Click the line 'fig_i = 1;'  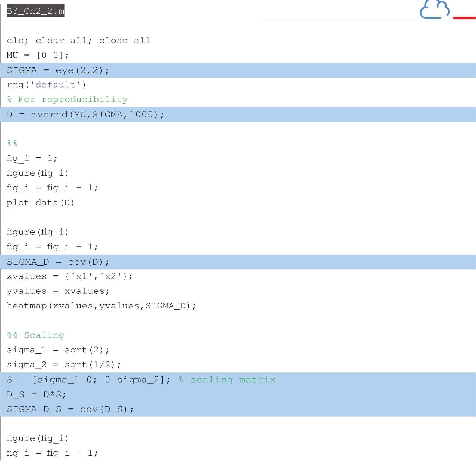[32, 159]
